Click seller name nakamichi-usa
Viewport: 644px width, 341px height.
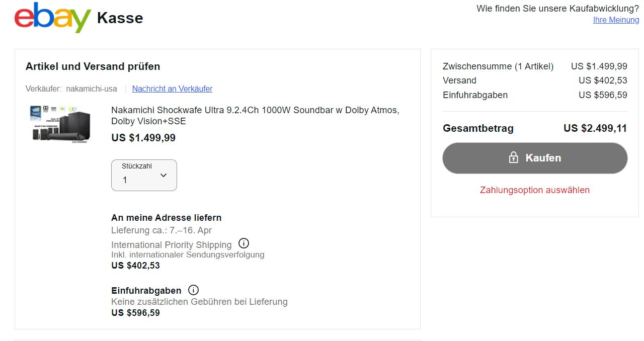tap(91, 89)
